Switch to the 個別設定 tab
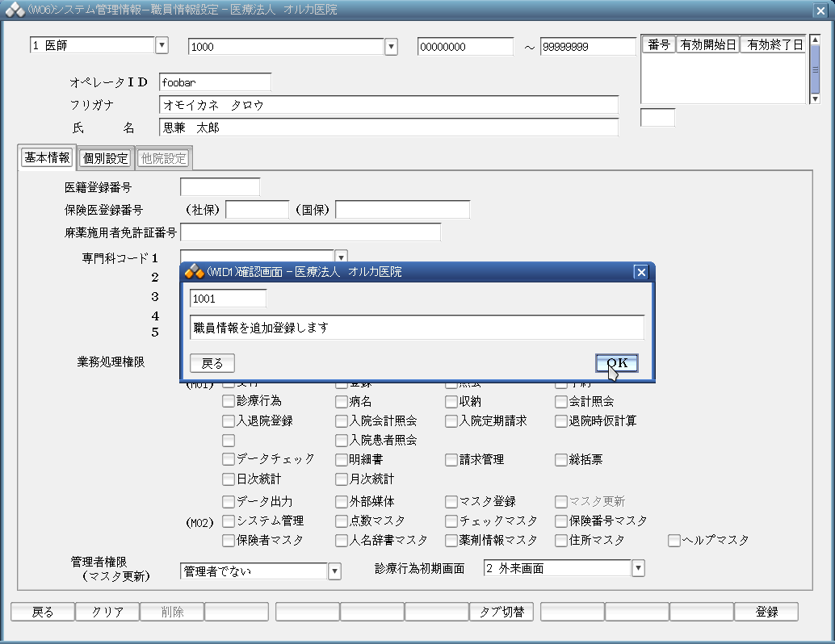The image size is (835, 644). (x=105, y=158)
